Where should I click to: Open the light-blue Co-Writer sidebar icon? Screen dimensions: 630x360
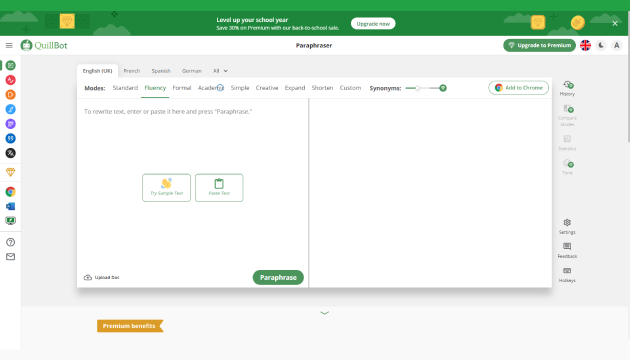coord(10,109)
